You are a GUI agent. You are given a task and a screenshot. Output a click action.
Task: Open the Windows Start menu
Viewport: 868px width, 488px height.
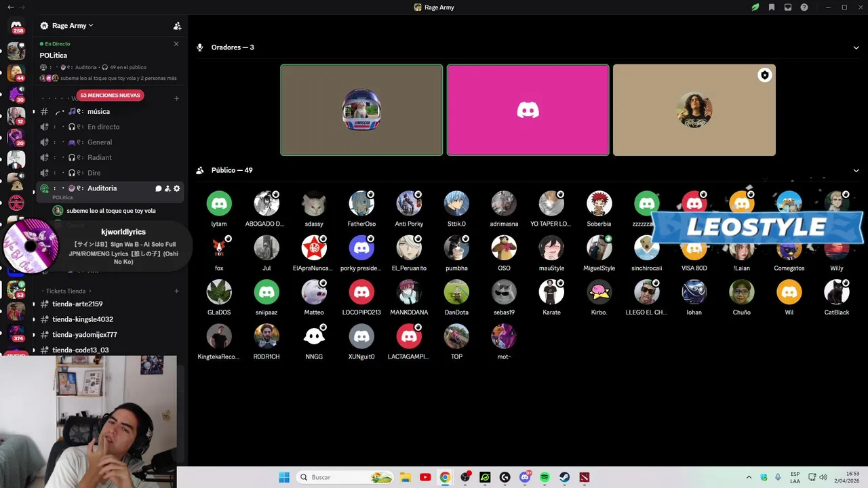point(284,477)
